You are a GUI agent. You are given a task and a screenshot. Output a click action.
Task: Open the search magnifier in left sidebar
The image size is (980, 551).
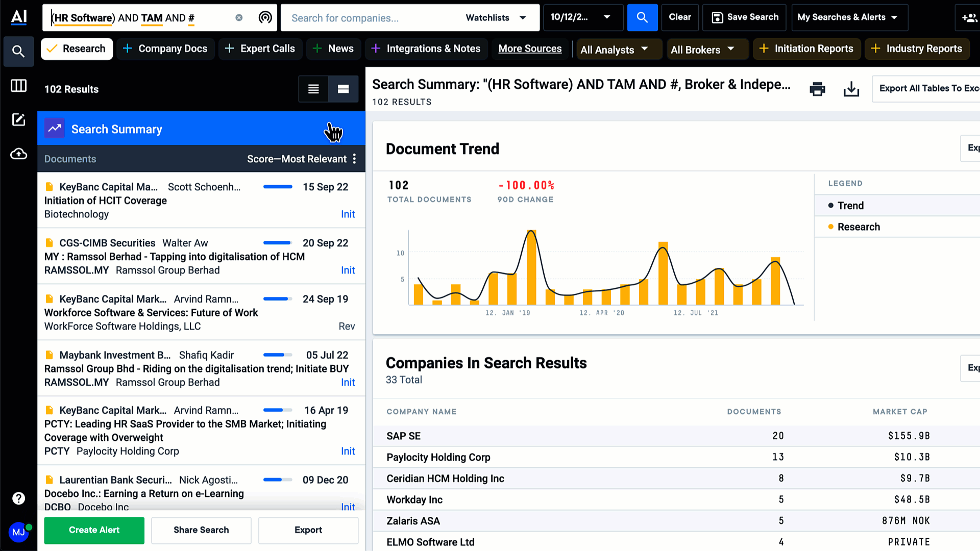pos(18,51)
